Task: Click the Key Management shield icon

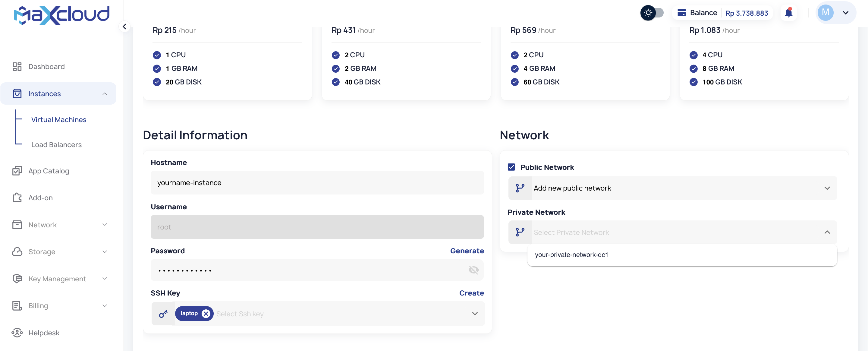Action: (x=17, y=279)
